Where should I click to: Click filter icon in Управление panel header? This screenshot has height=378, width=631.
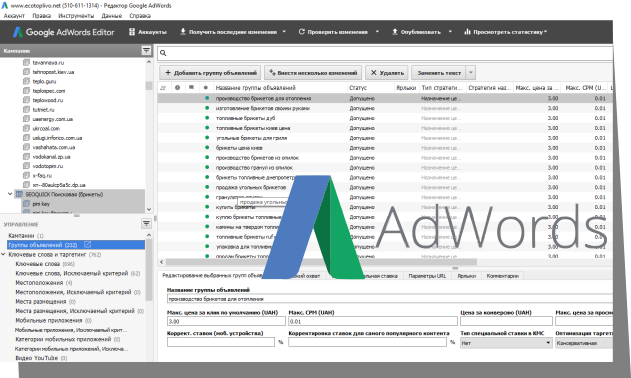146,223
